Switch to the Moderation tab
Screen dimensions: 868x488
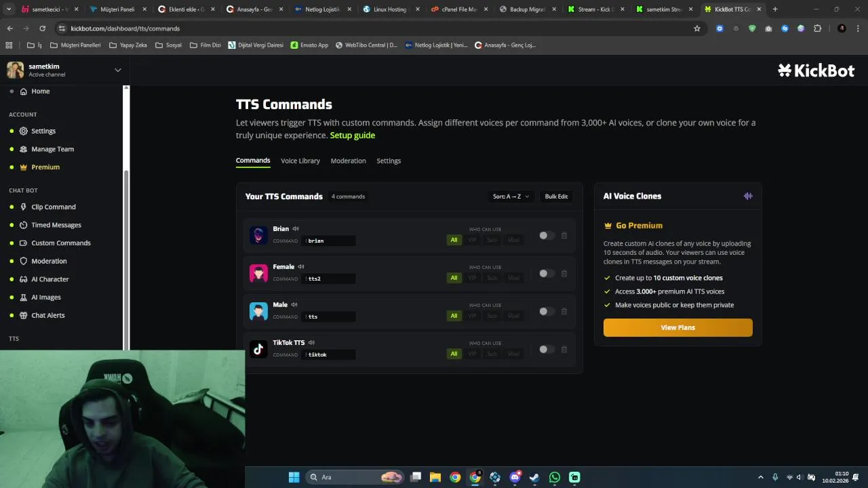349,161
